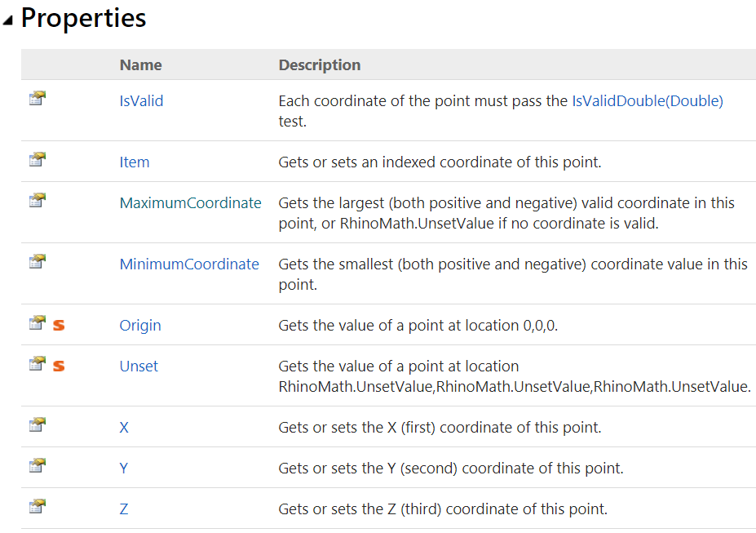756x533 pixels.
Task: Go to the MinimumCoordinate property
Action: coord(189,264)
